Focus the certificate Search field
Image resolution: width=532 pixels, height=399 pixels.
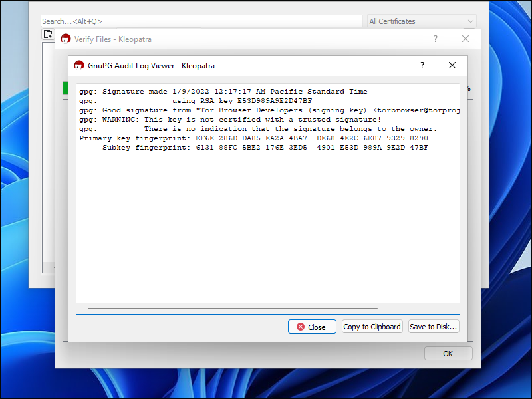[x=201, y=21]
